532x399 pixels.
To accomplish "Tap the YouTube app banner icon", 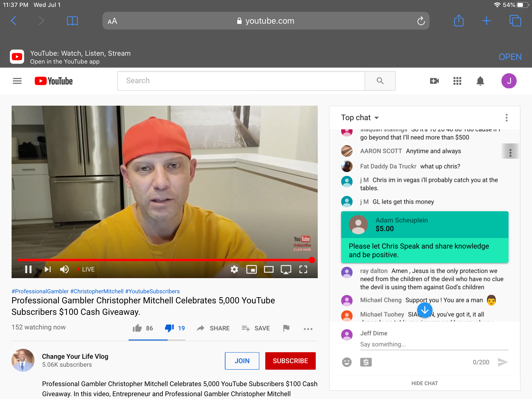I will 17,57.
